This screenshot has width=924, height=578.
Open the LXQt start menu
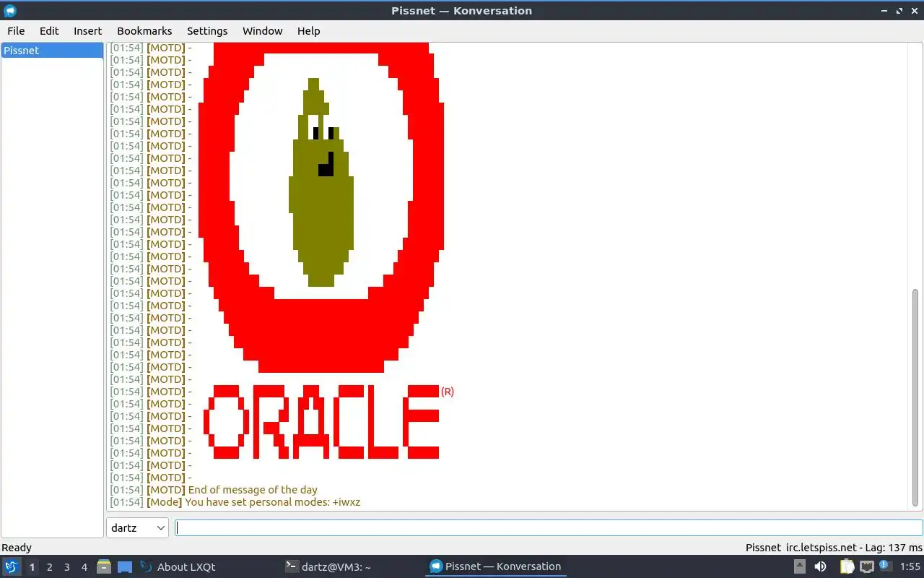(11, 567)
